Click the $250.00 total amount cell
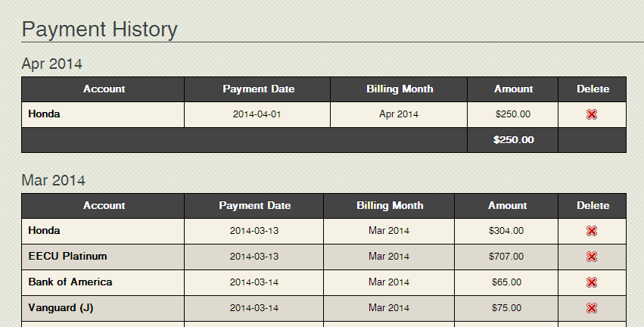The height and width of the screenshot is (327, 644). [513, 140]
